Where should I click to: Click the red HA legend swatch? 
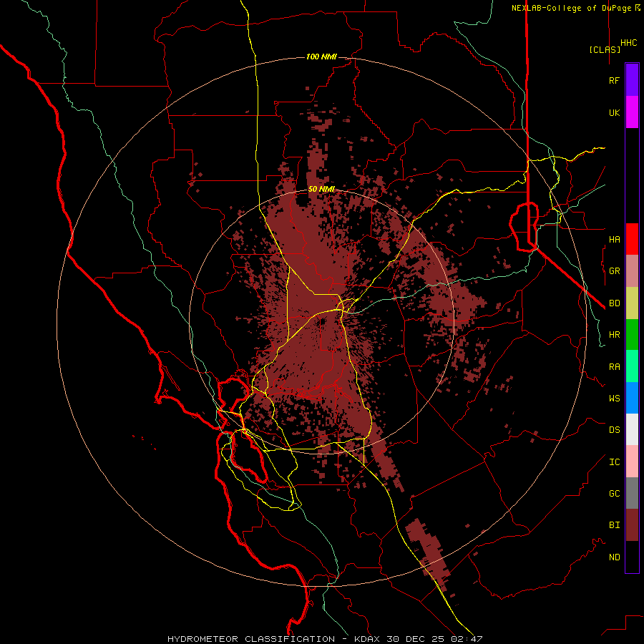click(632, 239)
